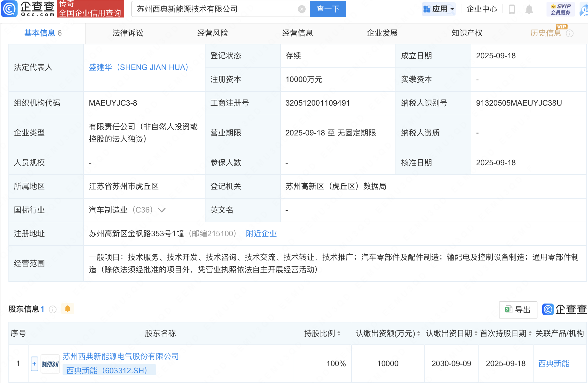Open related product link 西典新能
Viewport: 588px width, 383px height.
pyautogui.click(x=554, y=364)
